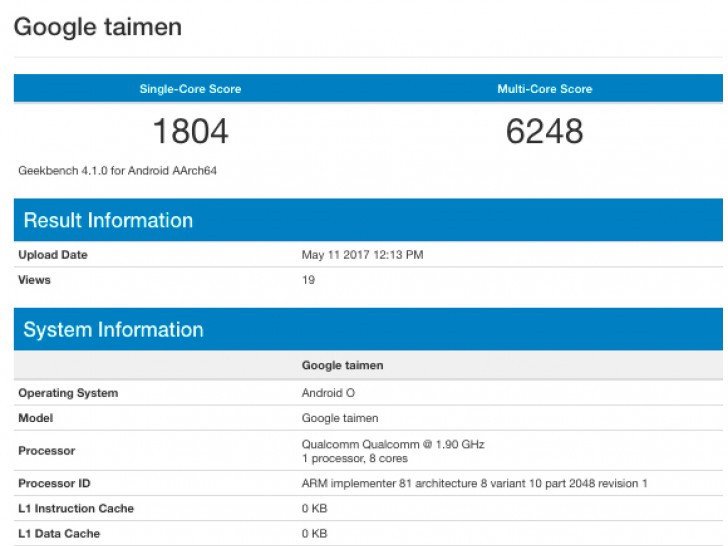
Task: Click the 'Google taimen' page title
Action: point(98,27)
